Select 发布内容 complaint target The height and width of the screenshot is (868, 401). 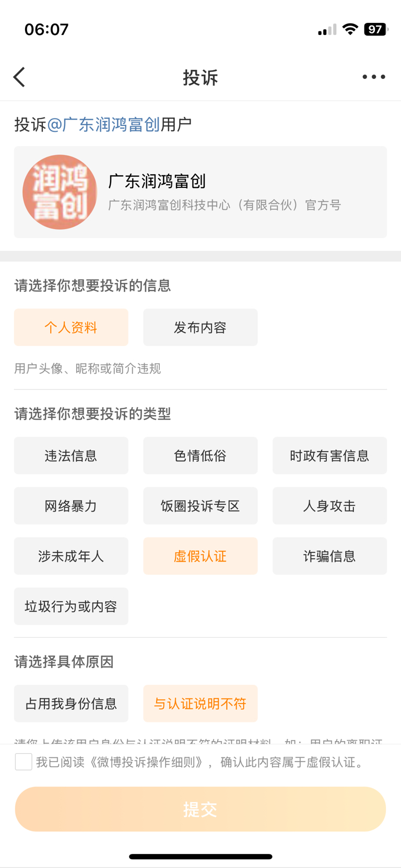coord(200,327)
